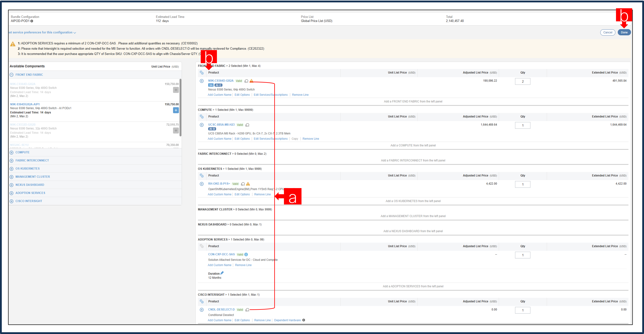
Task: Click the info icon beside AIPOD-POD1
Action: tap(32, 21)
